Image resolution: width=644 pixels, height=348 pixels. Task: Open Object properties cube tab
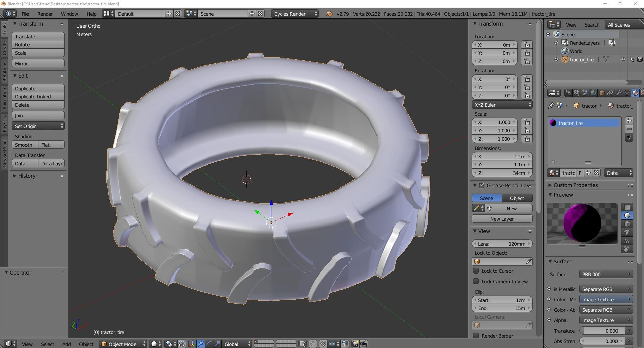[x=602, y=93]
